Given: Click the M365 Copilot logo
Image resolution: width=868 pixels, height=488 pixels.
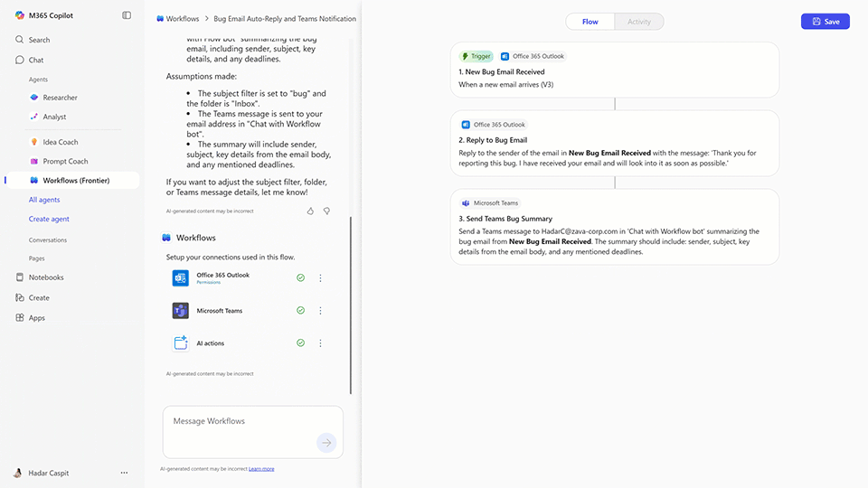Looking at the screenshot, I should [20, 15].
